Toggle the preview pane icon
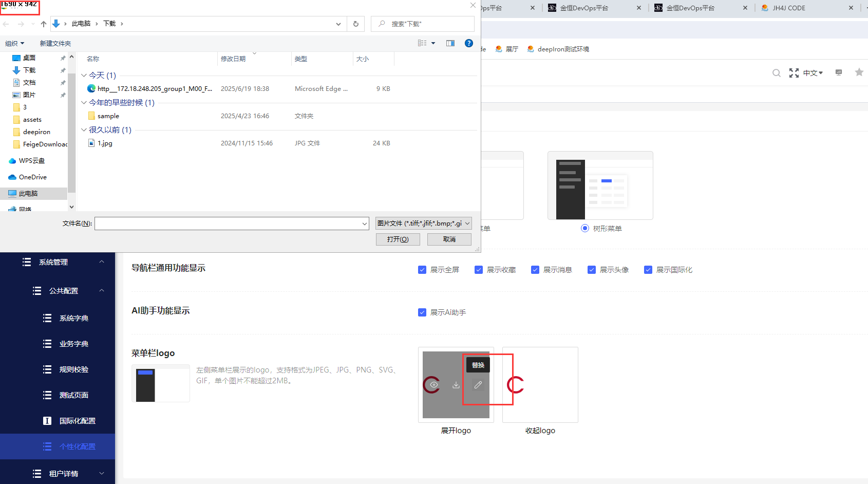This screenshot has width=868, height=484. 450,43
